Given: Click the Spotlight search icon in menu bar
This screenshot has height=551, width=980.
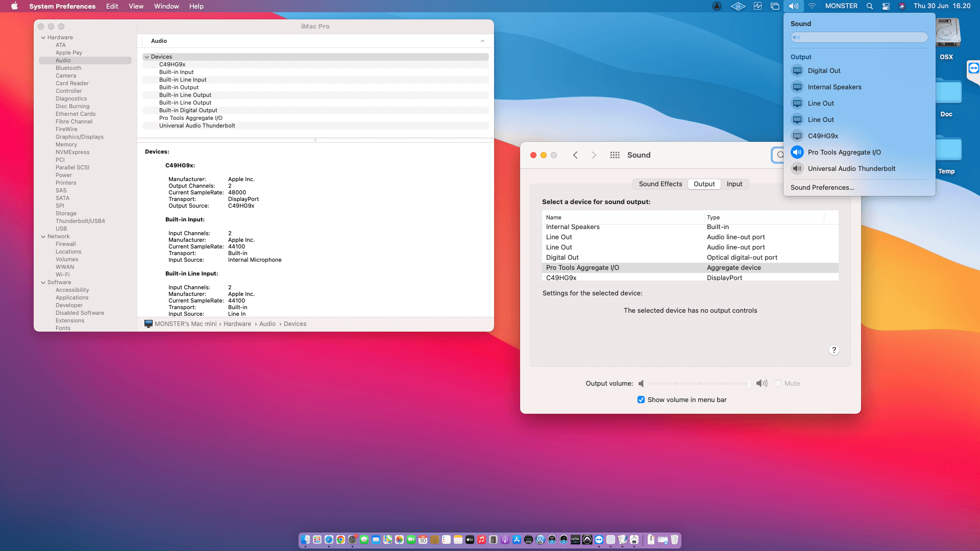Looking at the screenshot, I should (x=870, y=6).
